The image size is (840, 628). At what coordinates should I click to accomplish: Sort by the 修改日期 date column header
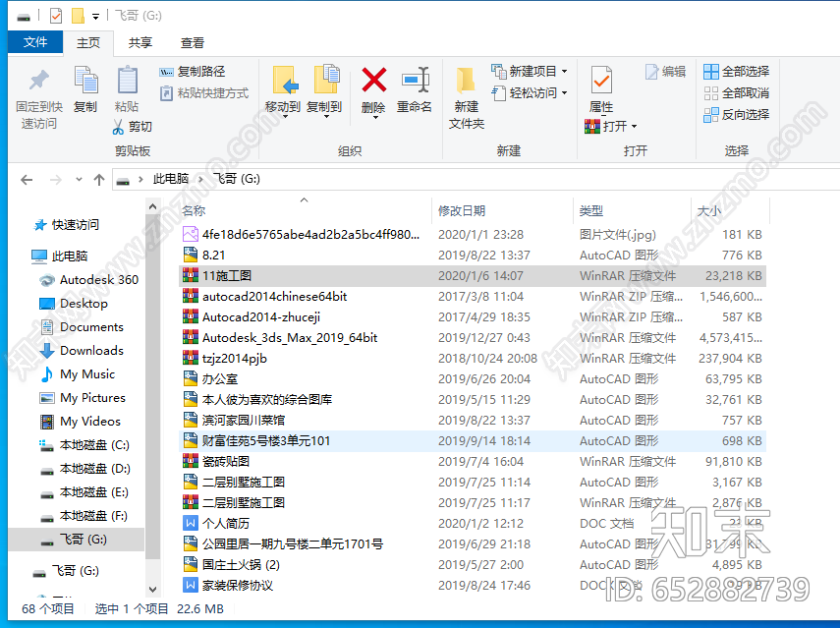coord(502,211)
